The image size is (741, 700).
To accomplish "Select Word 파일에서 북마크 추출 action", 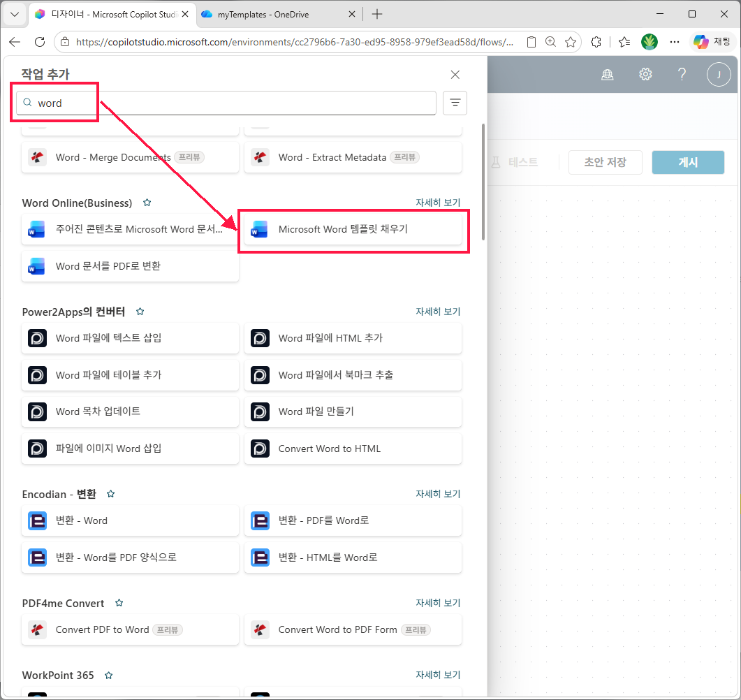I will (353, 375).
